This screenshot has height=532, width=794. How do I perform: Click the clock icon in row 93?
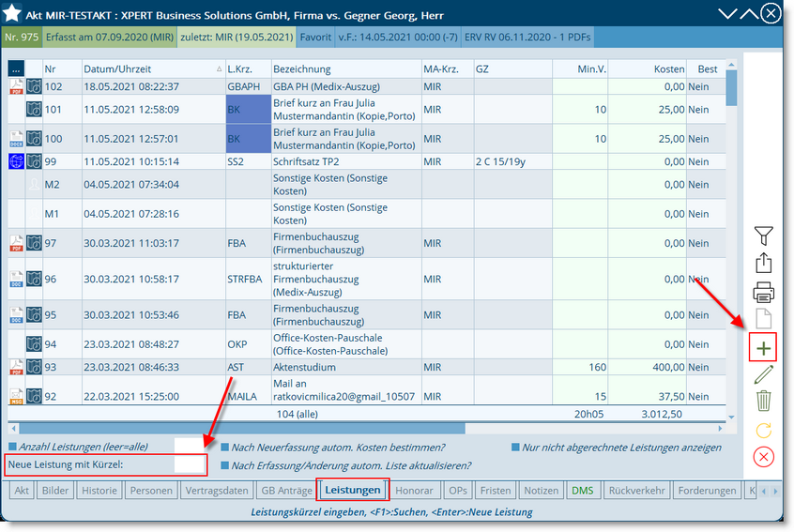click(34, 367)
